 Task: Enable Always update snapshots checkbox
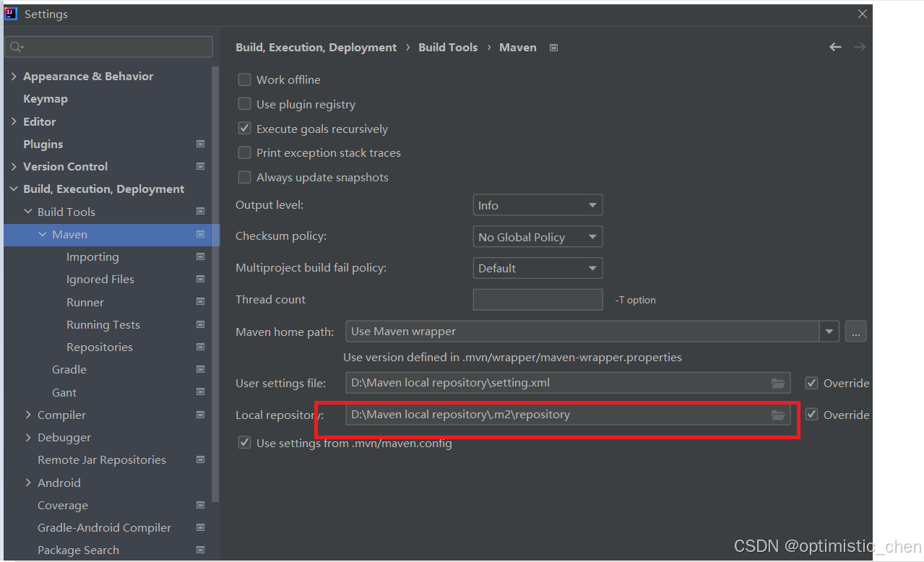point(244,177)
